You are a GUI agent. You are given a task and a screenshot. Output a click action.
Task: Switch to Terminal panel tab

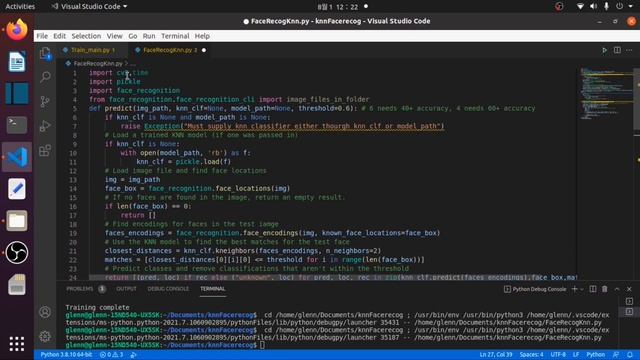pos(213,289)
